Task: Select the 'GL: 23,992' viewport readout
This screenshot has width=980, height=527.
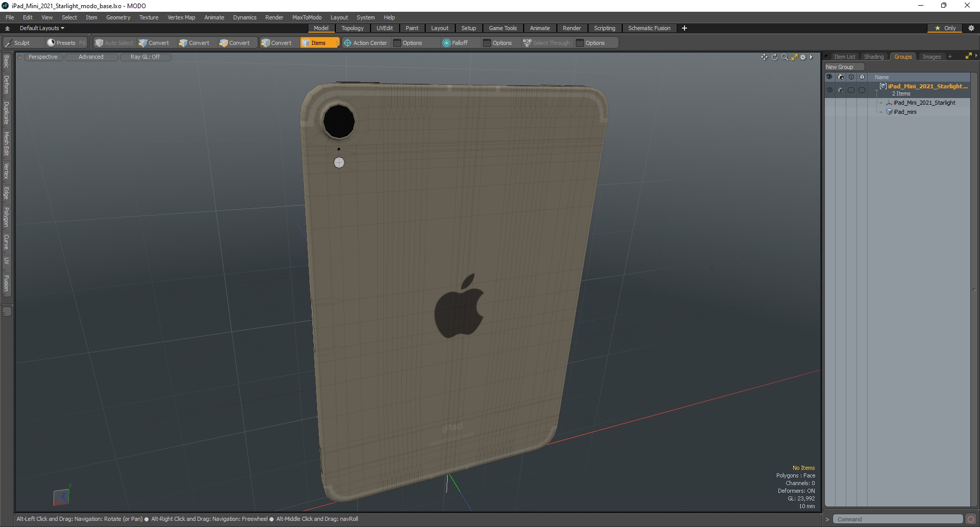Action: click(801, 498)
